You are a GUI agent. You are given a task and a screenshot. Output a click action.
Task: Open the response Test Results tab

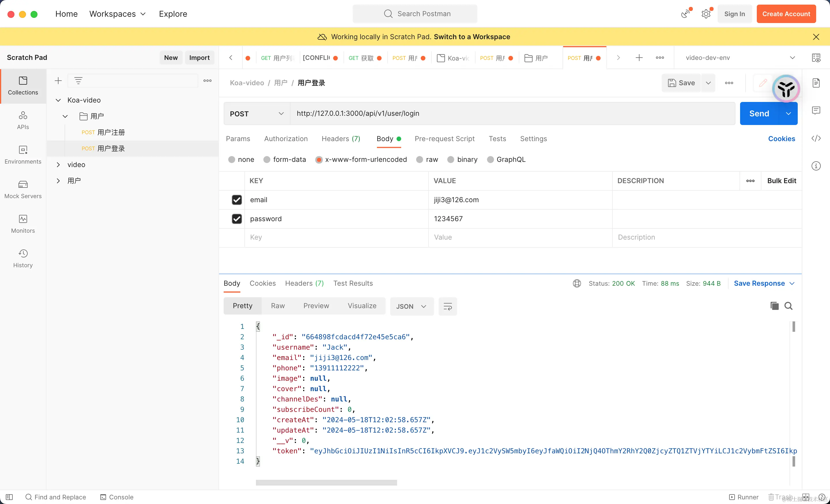[x=353, y=283]
